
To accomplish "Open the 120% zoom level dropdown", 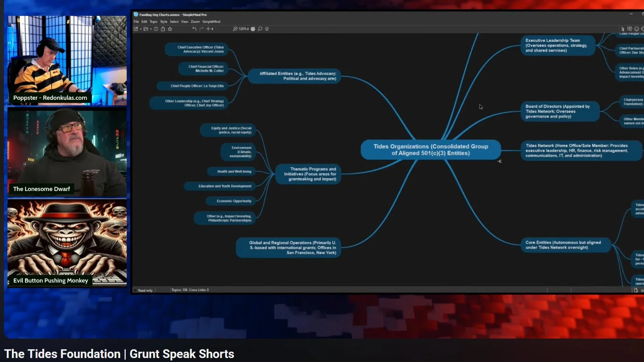I will pos(244,29).
